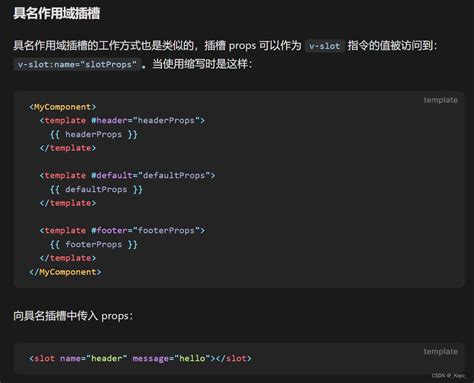Click the slot name="header" attribute

click(x=93, y=359)
